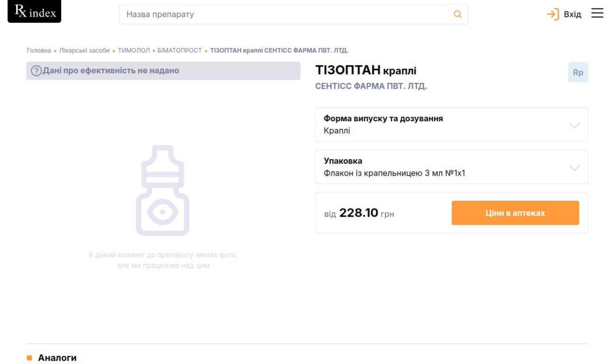Open the hamburger menu
This screenshot has height=364, width=607.
click(x=597, y=13)
